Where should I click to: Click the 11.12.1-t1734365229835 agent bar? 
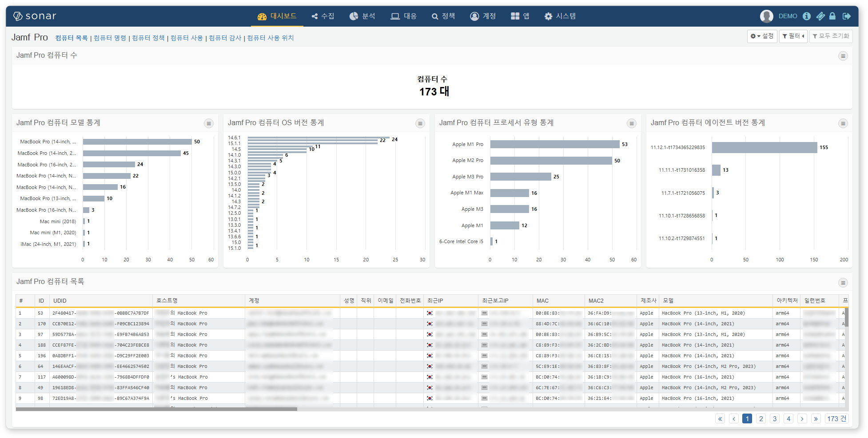(x=764, y=147)
